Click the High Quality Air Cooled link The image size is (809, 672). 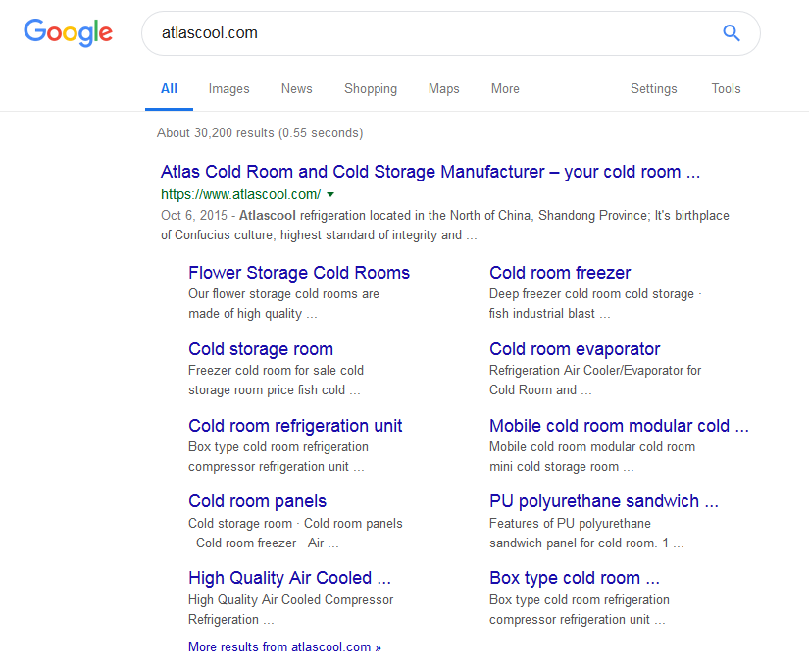coord(289,578)
